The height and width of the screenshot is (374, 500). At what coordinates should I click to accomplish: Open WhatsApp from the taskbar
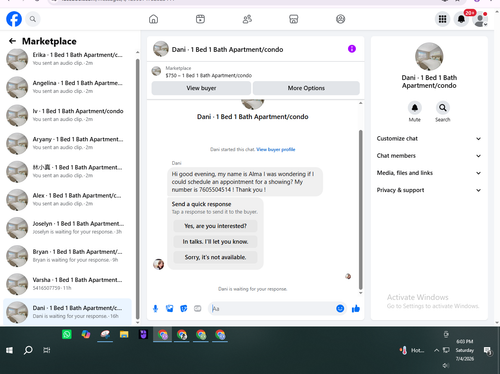click(67, 334)
